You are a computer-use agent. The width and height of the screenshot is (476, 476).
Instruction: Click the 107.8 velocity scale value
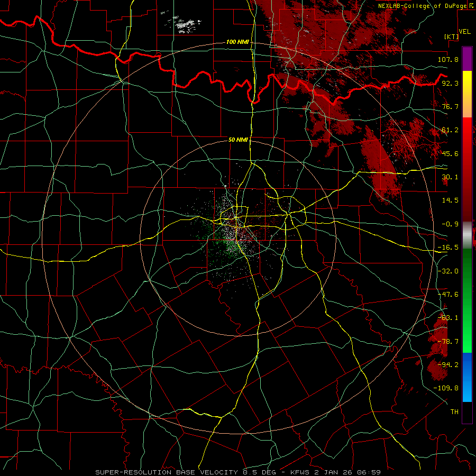tap(448, 59)
